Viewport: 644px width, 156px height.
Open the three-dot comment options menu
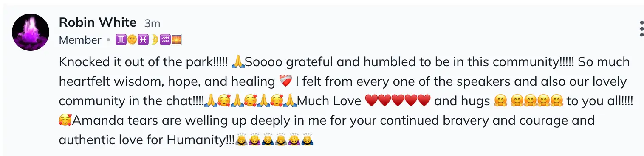pyautogui.click(x=641, y=28)
